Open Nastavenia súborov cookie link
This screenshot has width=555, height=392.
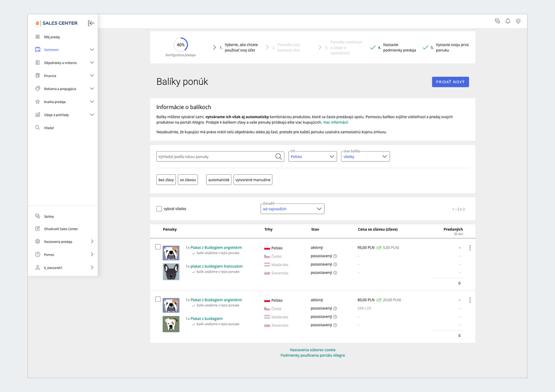click(x=313, y=350)
